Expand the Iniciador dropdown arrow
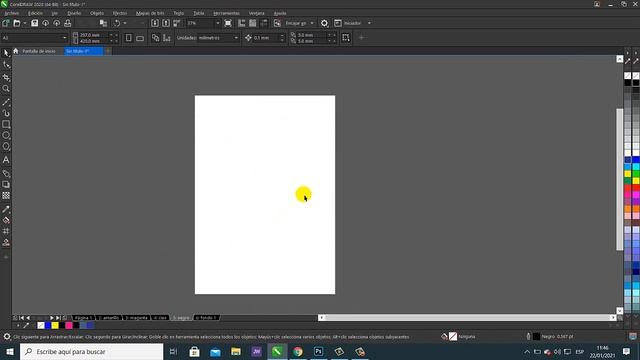This screenshot has width=640, height=360. (x=369, y=23)
